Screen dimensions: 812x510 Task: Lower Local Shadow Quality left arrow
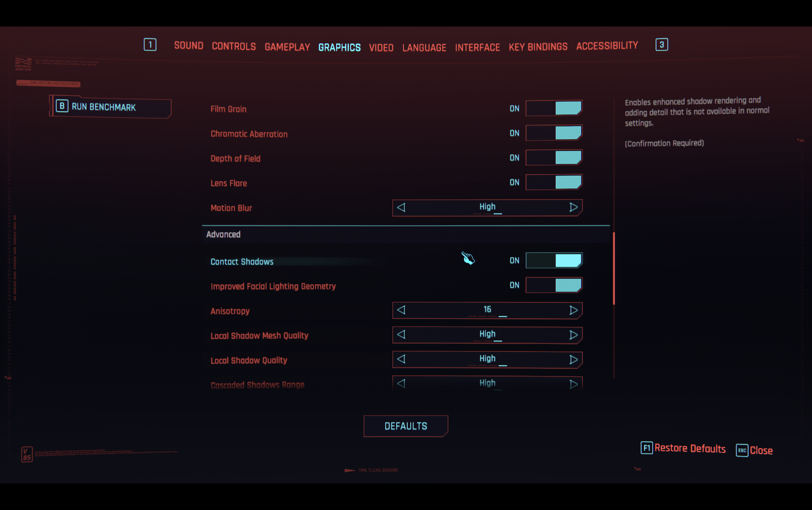401,359
